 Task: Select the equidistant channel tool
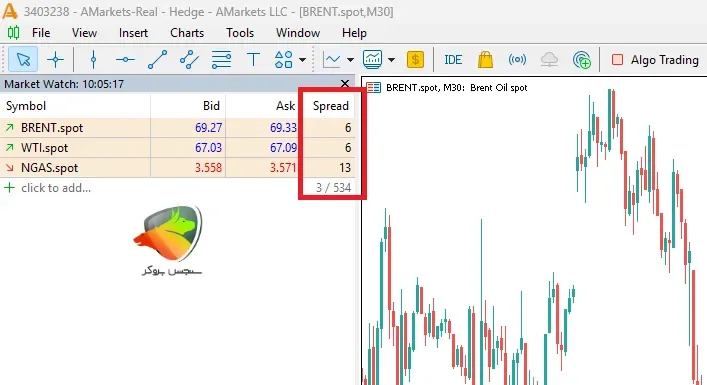tap(189, 60)
